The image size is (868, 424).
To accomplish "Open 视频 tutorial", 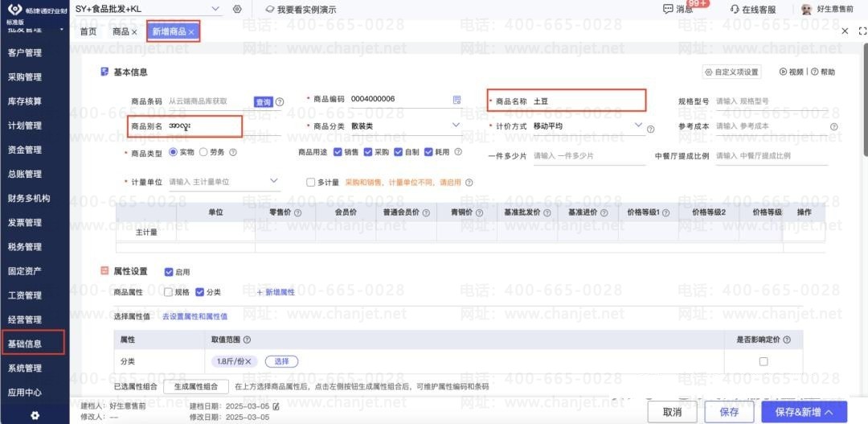I will click(x=792, y=72).
